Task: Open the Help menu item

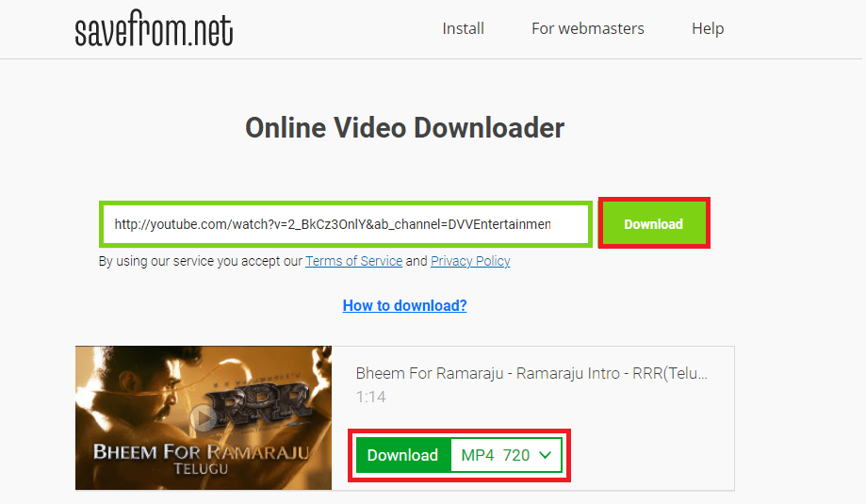Action: pyautogui.click(x=708, y=28)
